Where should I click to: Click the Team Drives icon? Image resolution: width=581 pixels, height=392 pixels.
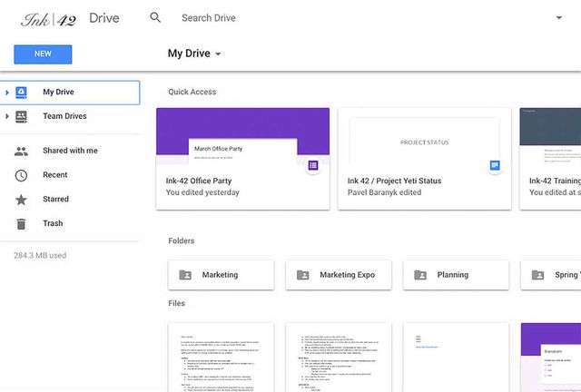(x=21, y=116)
